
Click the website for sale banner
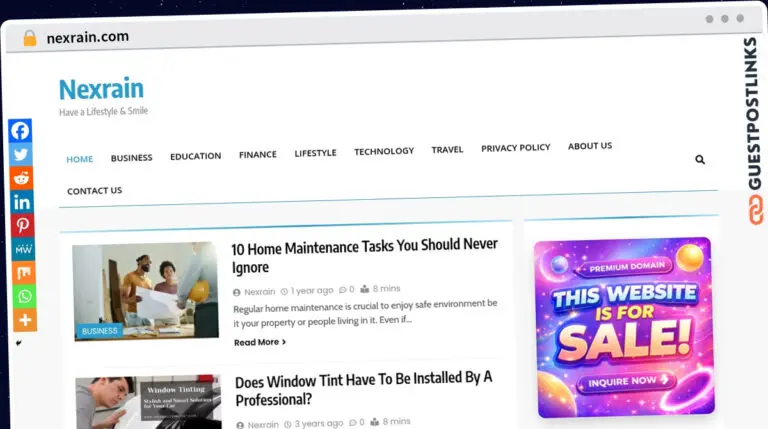point(624,327)
